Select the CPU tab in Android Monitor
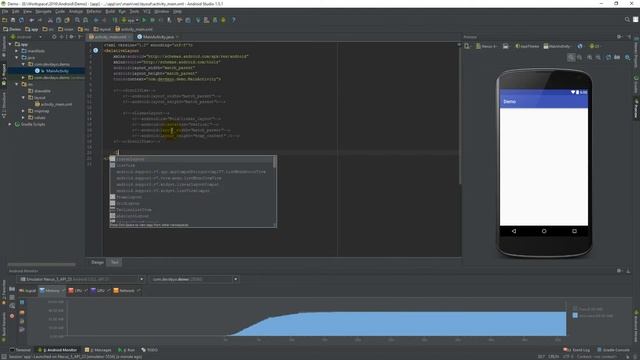The height and width of the screenshot is (360, 640). (77, 291)
